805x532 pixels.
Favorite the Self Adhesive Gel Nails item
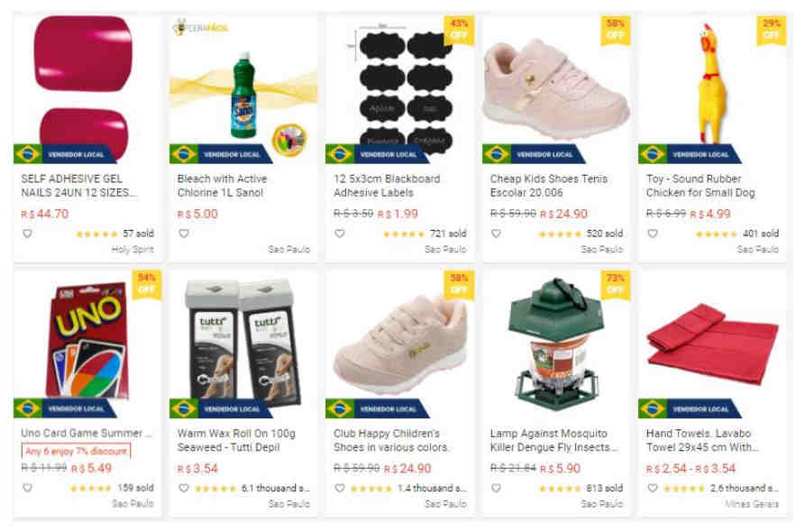27,234
